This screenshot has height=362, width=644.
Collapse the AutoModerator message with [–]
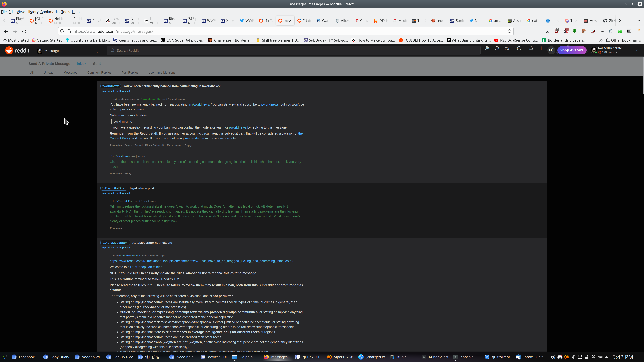point(111,256)
